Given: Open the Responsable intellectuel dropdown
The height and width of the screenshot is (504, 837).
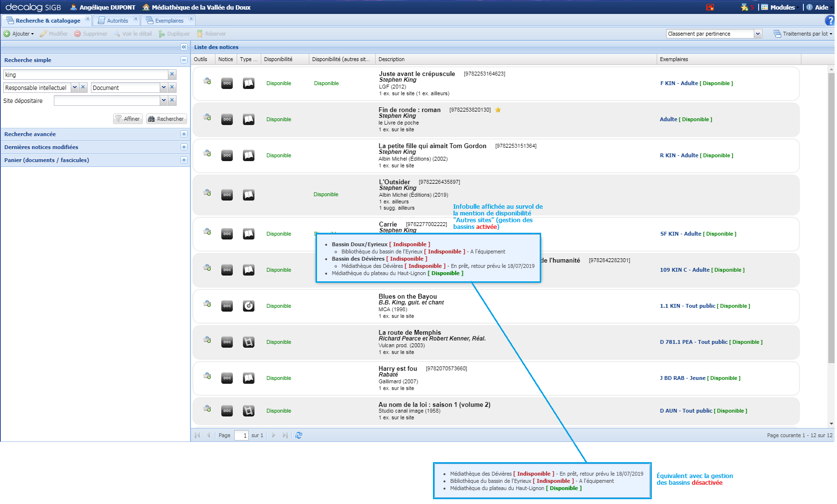Looking at the screenshot, I should tap(75, 87).
